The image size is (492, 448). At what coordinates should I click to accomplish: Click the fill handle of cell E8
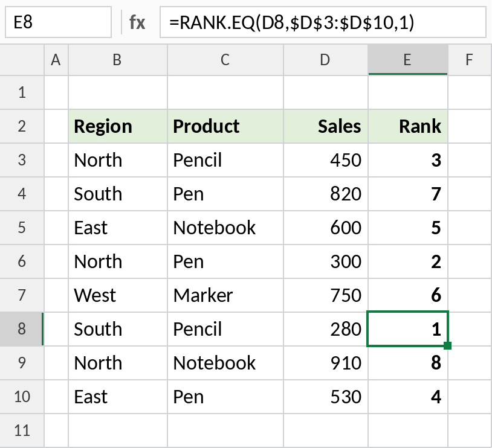tap(448, 346)
